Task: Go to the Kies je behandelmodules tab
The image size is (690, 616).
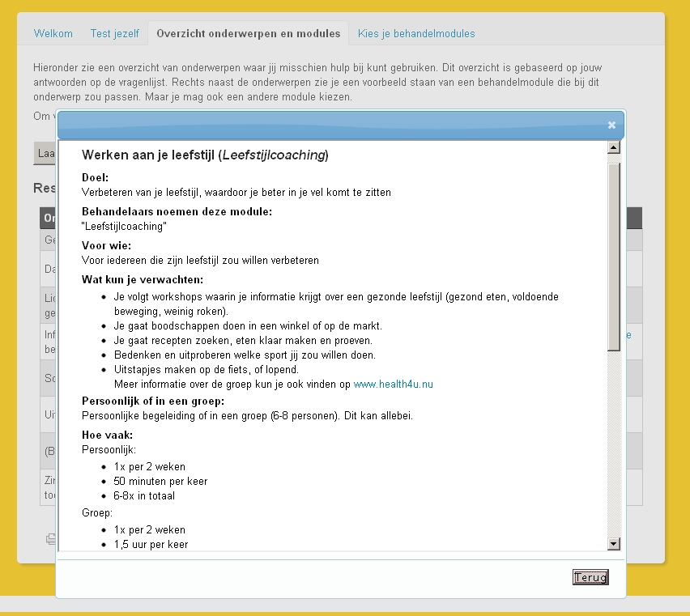Action: (x=416, y=33)
